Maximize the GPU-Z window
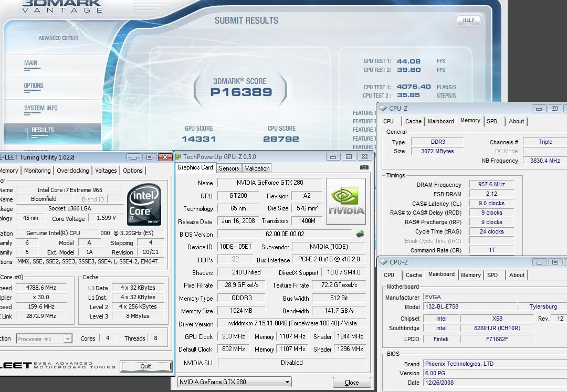This screenshot has height=392, width=567. [x=349, y=157]
